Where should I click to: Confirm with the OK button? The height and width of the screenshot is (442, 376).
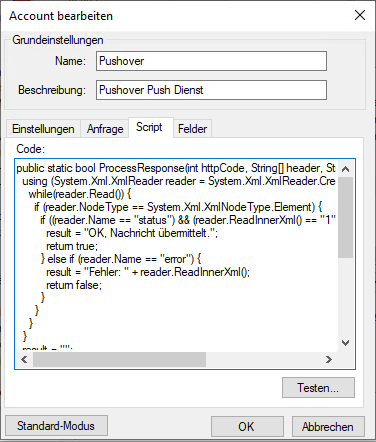tap(247, 426)
